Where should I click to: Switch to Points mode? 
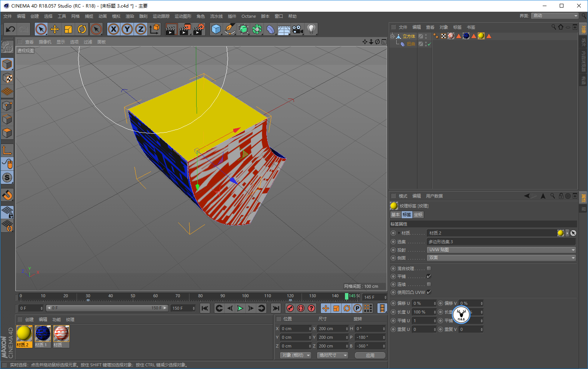[7, 106]
